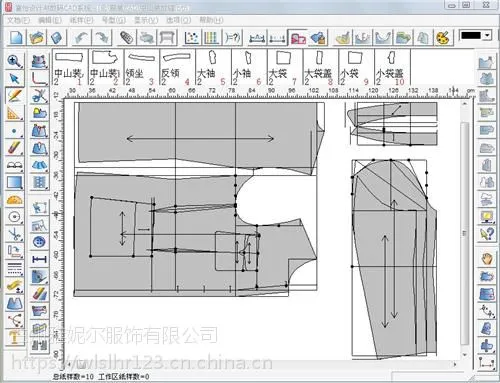Open the 文档 menu
The width and height of the screenshot is (500, 383).
point(18,20)
